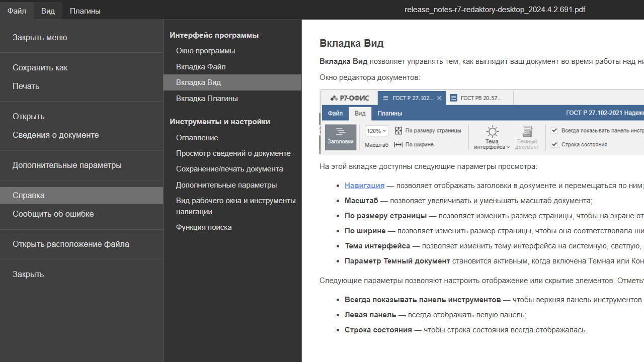Open Сведения о документе
This screenshot has height=362, width=644.
pos(82,135)
